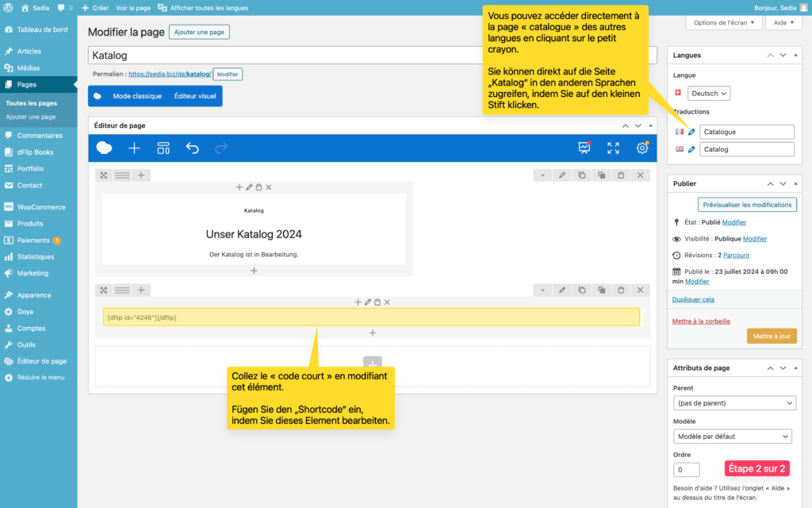The height and width of the screenshot is (508, 812).
Task: Click the Mettre à la corbeille link
Action: (x=701, y=321)
